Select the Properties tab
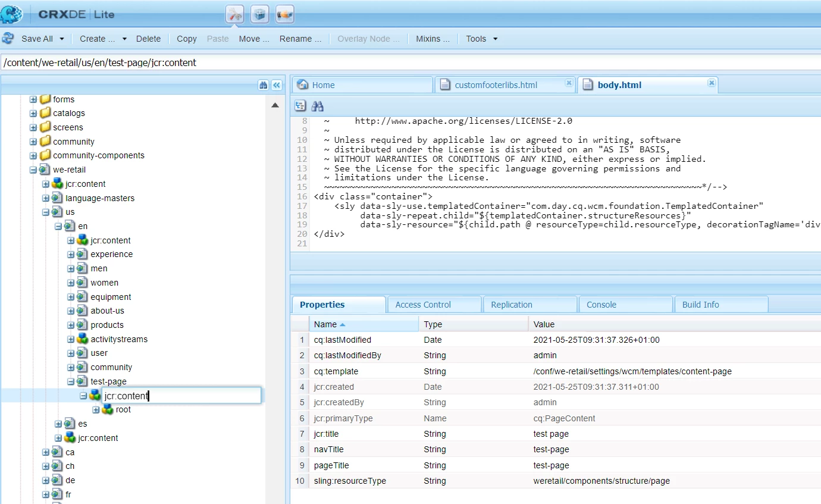 coord(339,305)
